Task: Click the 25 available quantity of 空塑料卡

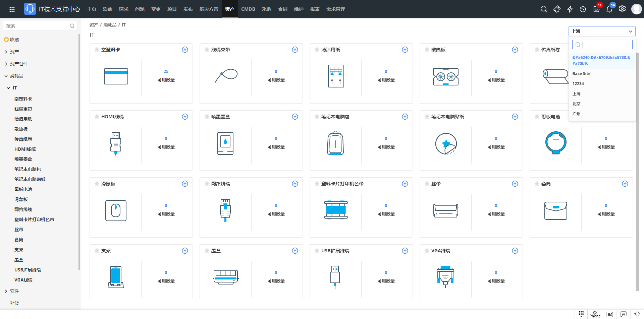Action: (166, 71)
